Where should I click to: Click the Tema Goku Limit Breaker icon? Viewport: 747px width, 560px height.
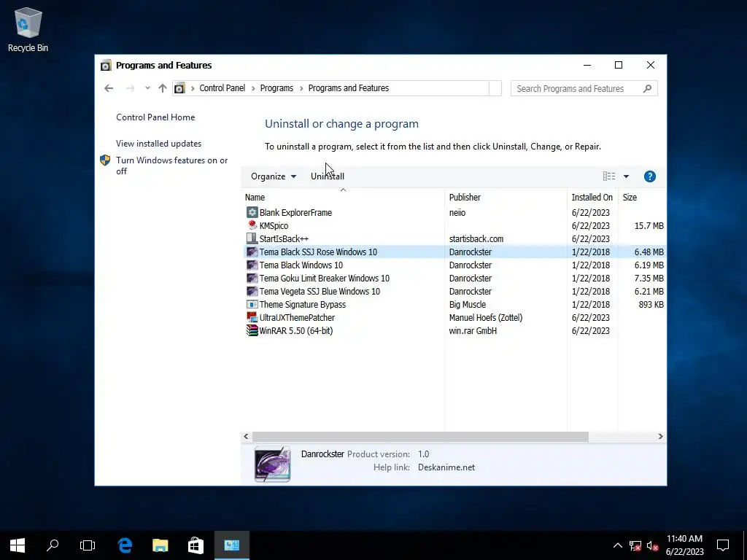[x=252, y=278]
